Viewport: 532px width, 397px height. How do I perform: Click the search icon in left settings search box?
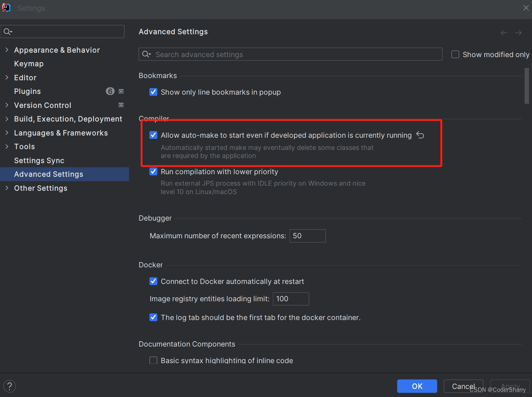[7, 32]
